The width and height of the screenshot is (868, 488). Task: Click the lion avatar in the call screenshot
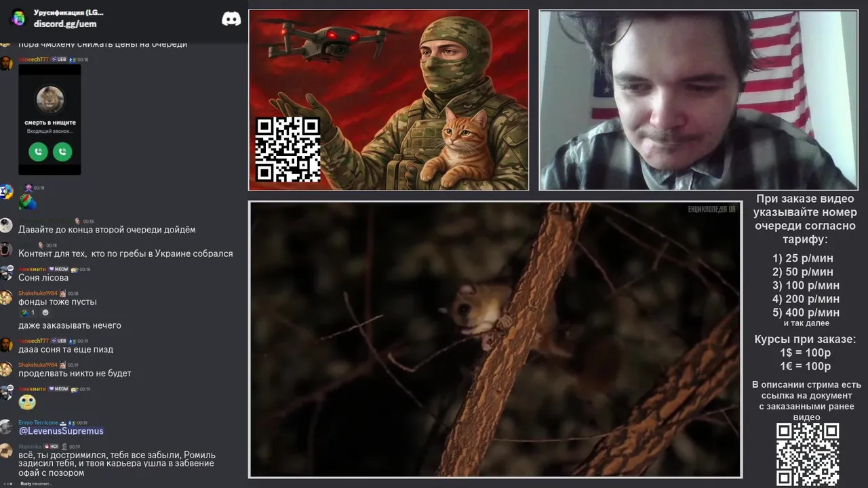pos(50,100)
